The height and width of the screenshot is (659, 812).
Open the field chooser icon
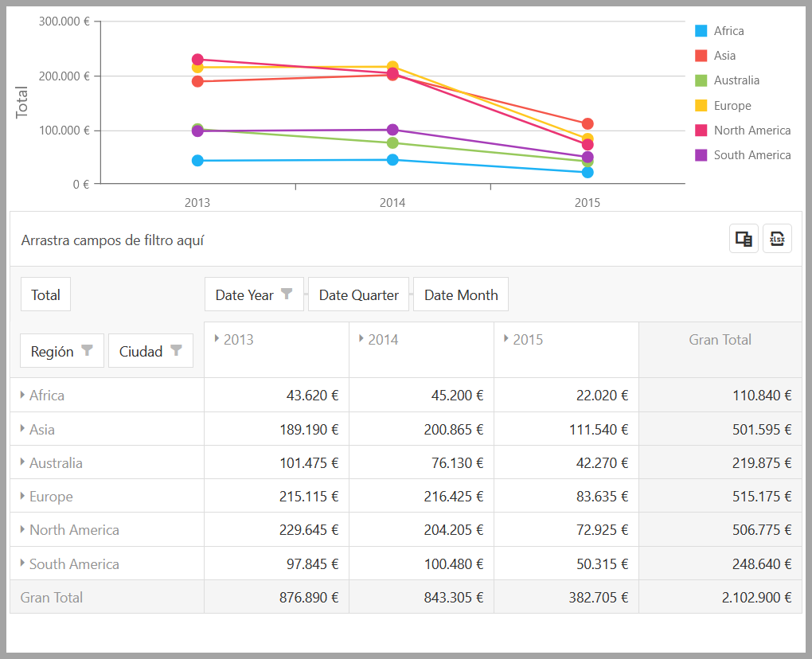pos(744,239)
